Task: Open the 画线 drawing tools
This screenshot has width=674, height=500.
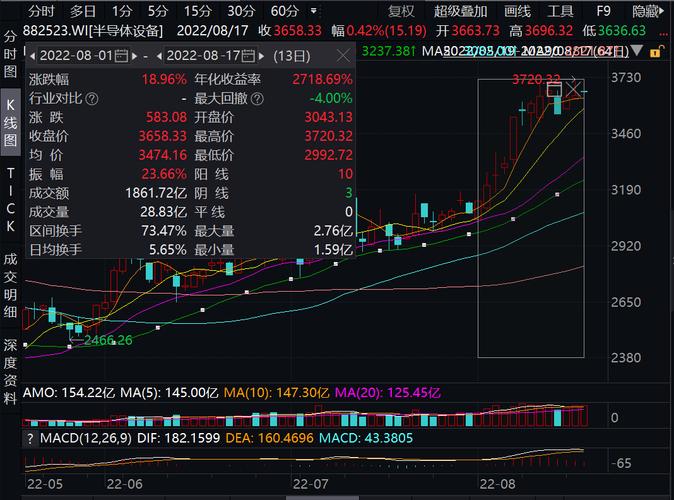Action: point(518,11)
